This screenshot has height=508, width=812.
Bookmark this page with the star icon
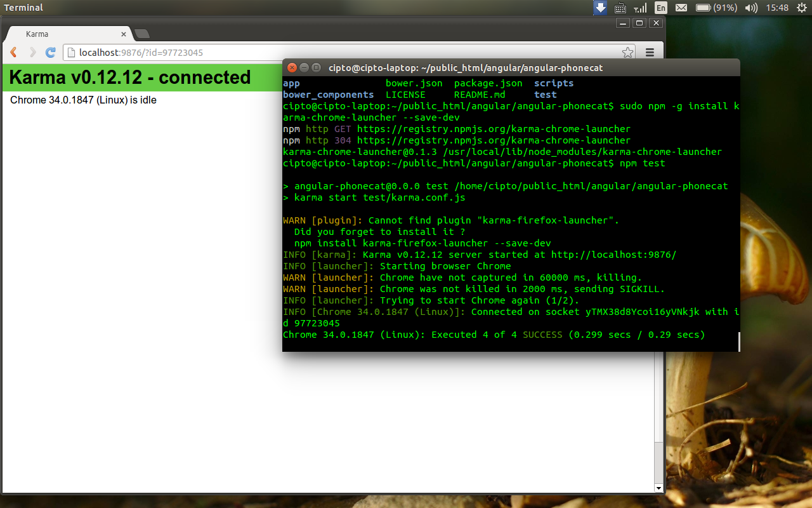pyautogui.click(x=627, y=53)
